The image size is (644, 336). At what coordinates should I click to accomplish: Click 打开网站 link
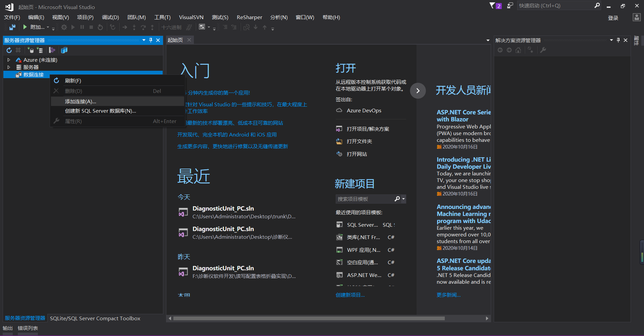coord(357,154)
